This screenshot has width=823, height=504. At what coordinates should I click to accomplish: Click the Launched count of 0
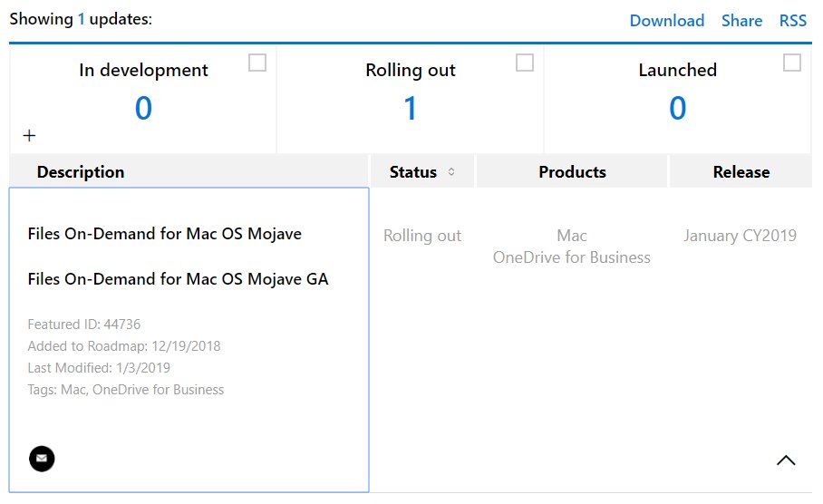click(x=677, y=109)
